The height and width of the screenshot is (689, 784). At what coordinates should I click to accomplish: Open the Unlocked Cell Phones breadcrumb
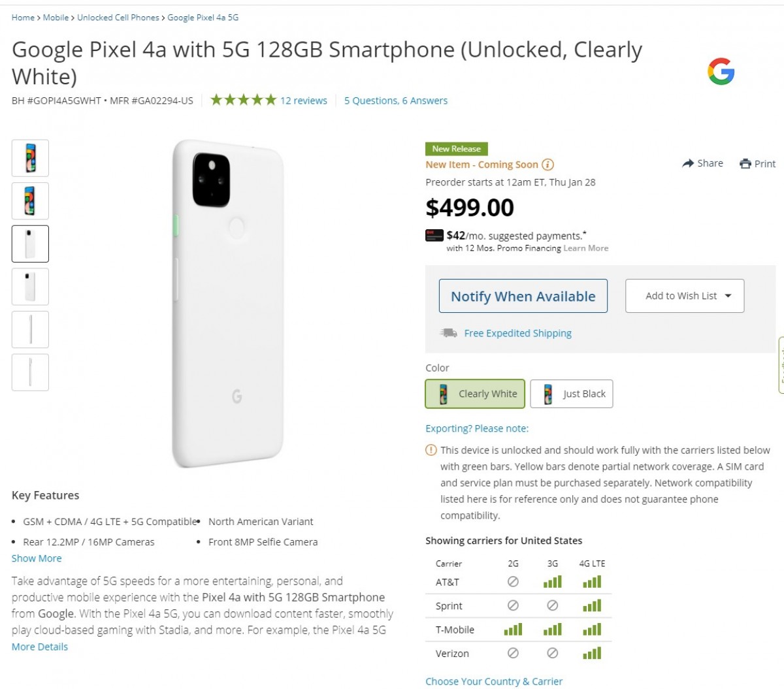click(116, 18)
